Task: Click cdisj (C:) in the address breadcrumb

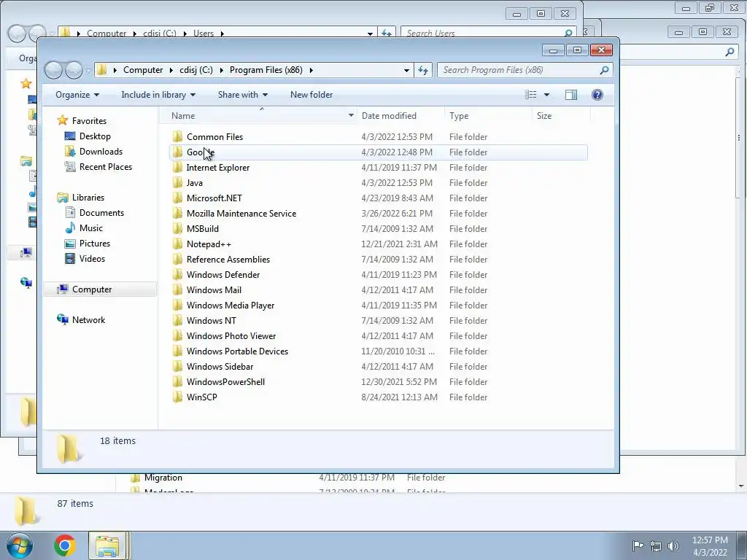Action: point(196,70)
